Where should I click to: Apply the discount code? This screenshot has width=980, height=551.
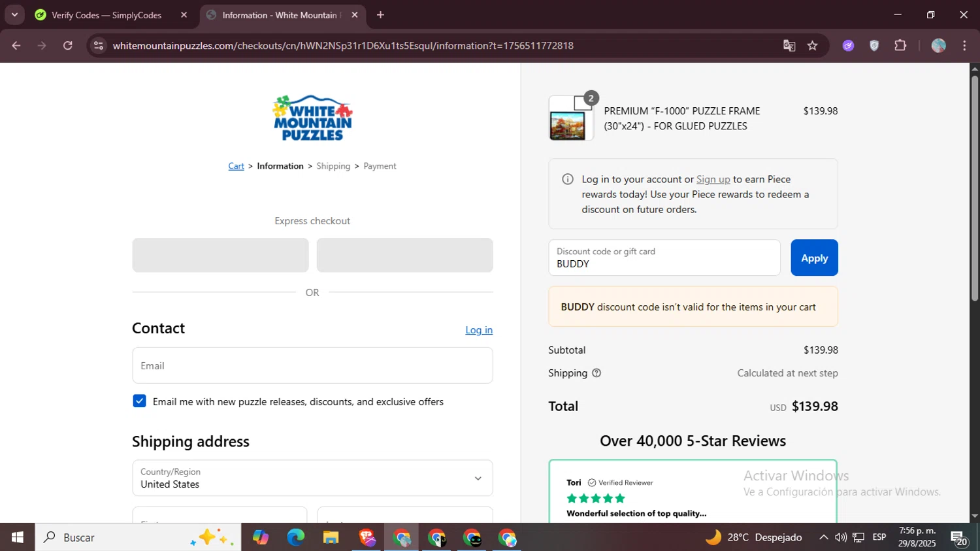[814, 258]
